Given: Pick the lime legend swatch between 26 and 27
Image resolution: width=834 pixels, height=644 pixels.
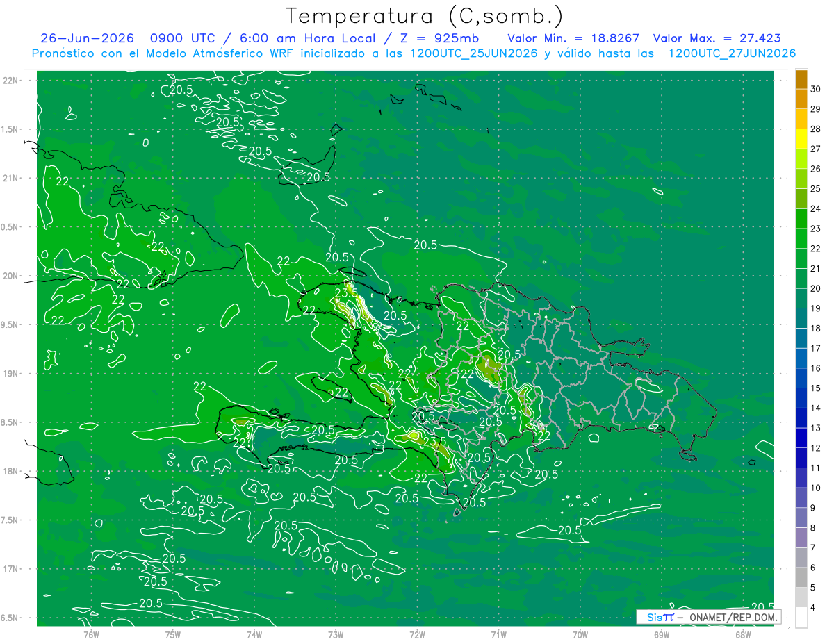Looking at the screenshot, I should click(x=801, y=158).
